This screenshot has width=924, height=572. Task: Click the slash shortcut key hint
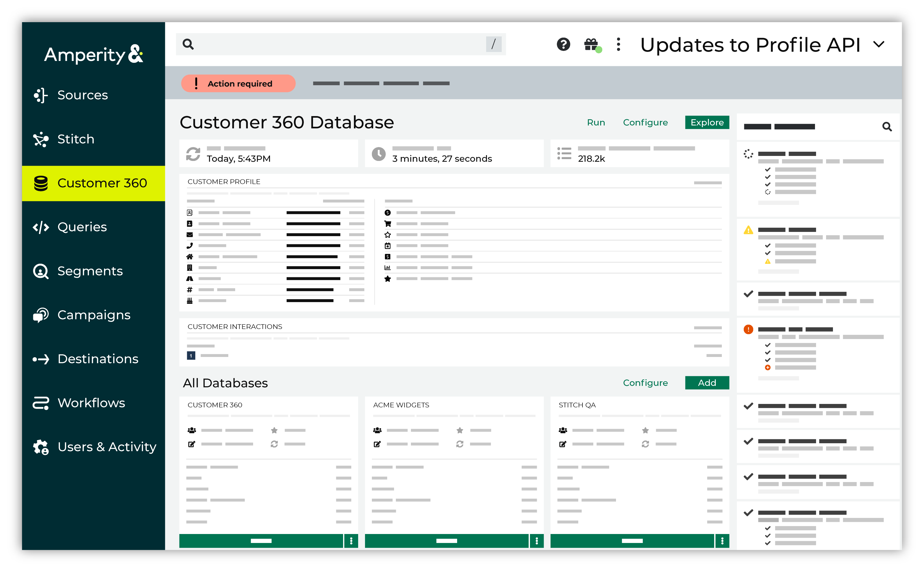(x=493, y=44)
